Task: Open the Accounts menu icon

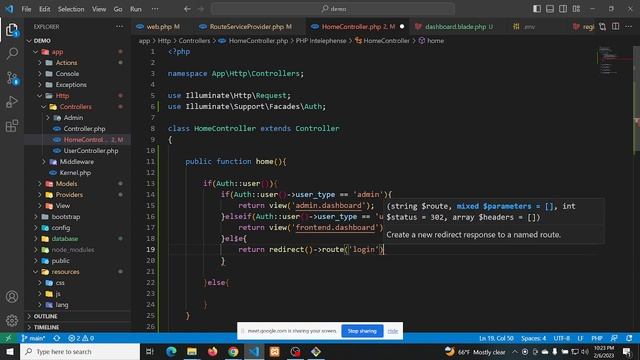Action: click(x=12, y=297)
